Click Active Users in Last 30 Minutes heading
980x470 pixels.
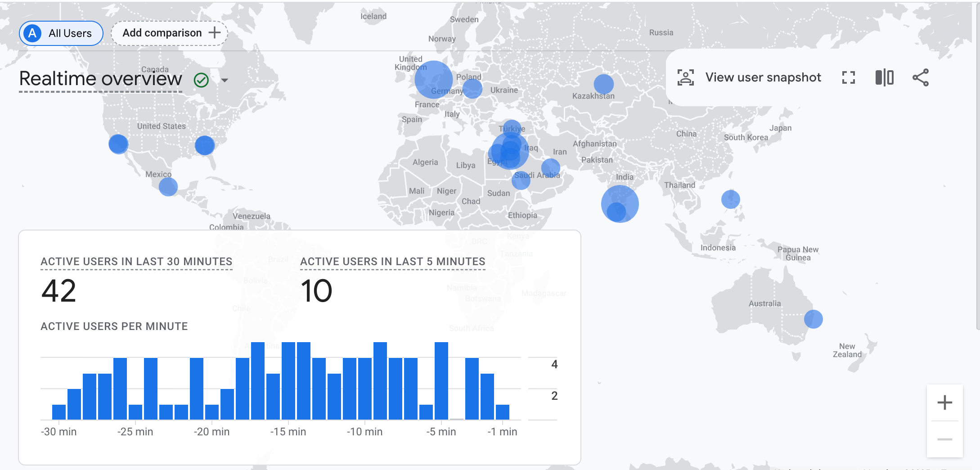click(136, 262)
